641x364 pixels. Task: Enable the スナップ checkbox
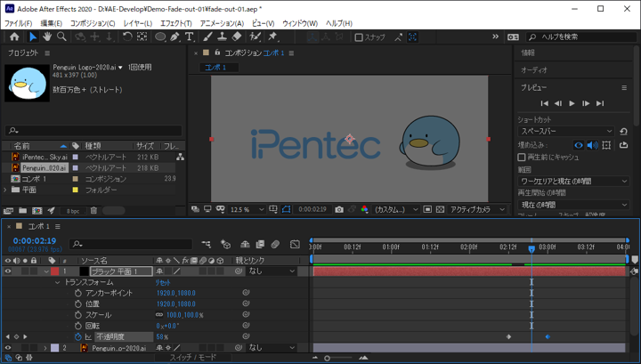359,37
